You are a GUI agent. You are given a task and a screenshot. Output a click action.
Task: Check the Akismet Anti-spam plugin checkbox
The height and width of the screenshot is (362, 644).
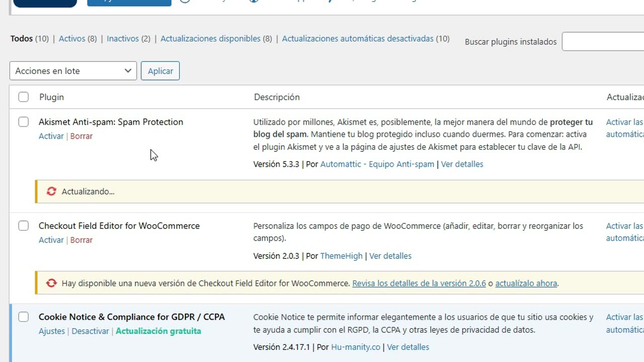point(24,122)
